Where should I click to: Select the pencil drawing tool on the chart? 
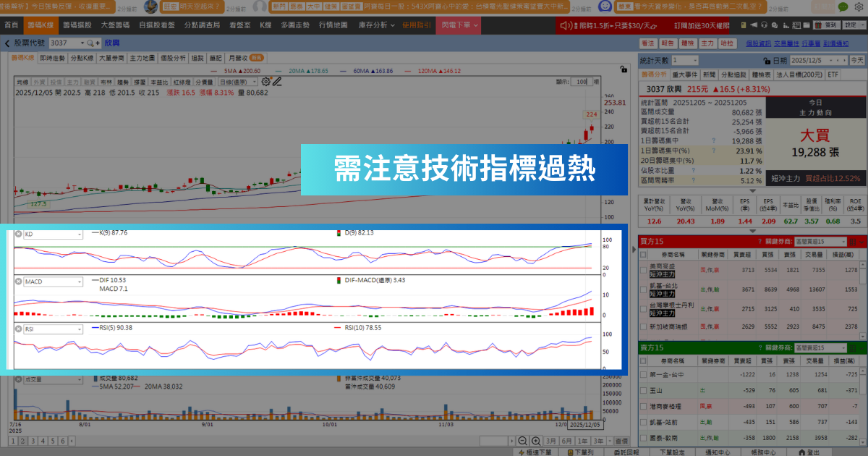point(278,81)
